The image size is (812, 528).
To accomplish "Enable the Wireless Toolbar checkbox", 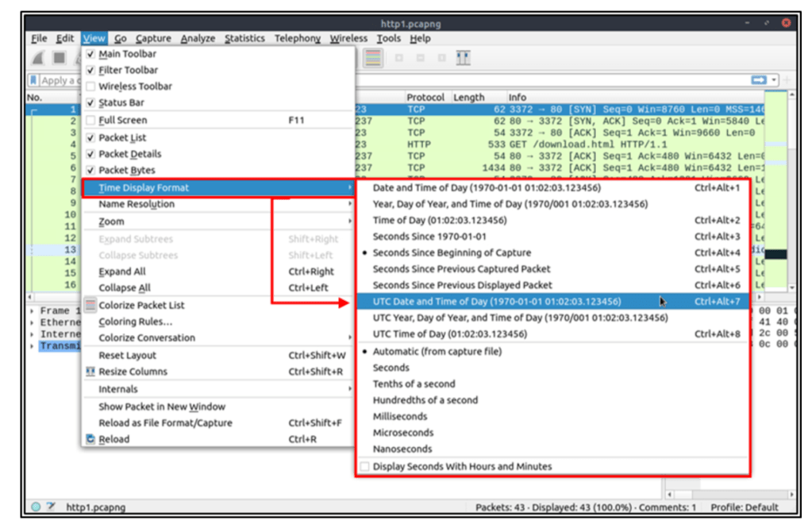I will point(90,87).
